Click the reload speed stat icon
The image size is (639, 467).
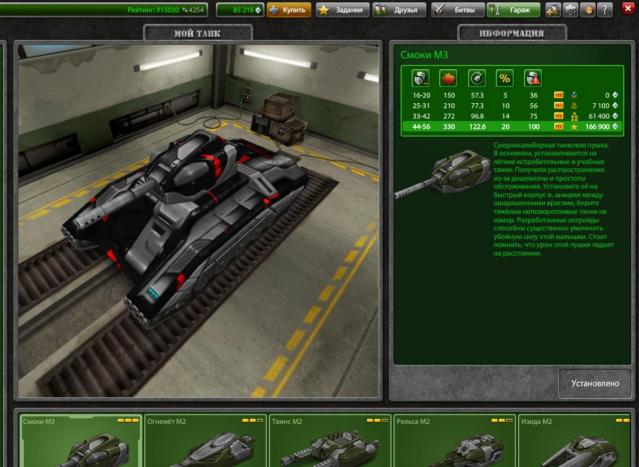tap(449, 76)
